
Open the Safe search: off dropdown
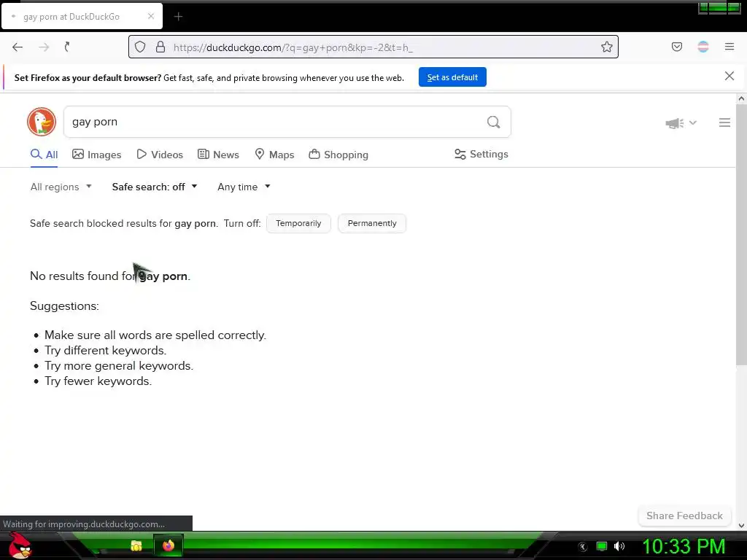click(155, 187)
